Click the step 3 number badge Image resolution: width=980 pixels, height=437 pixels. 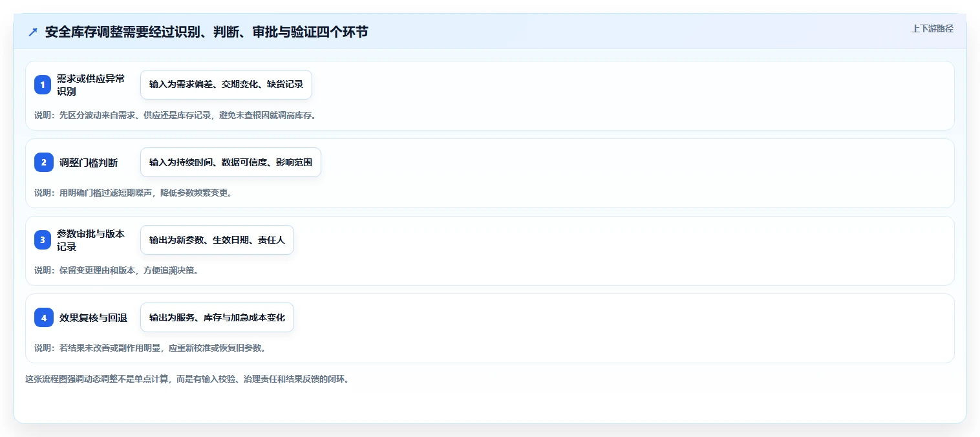coord(43,240)
